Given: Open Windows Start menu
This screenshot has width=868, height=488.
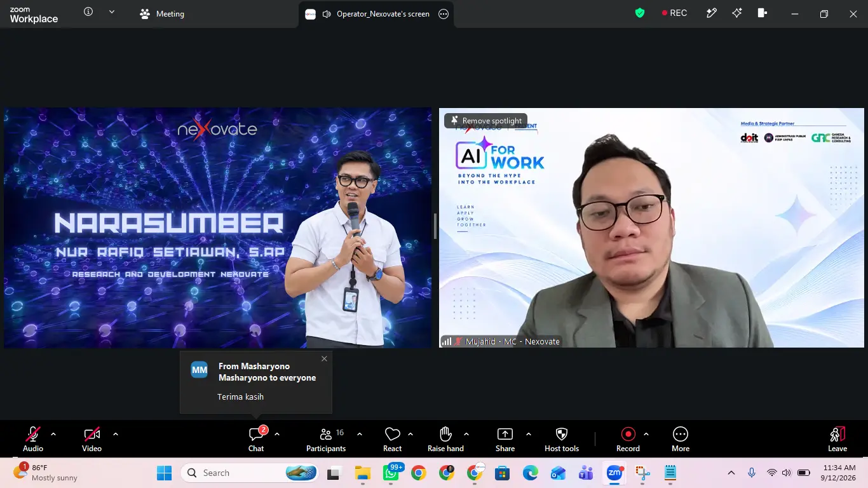Looking at the screenshot, I should click(164, 473).
